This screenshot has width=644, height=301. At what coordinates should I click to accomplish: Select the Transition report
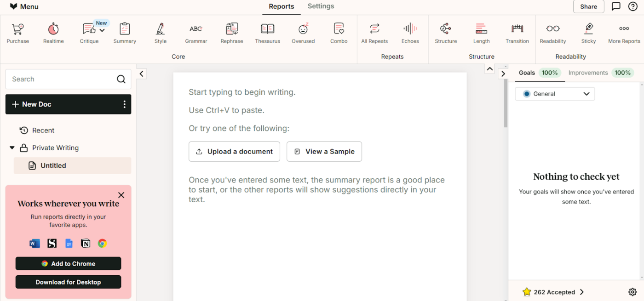point(517,31)
